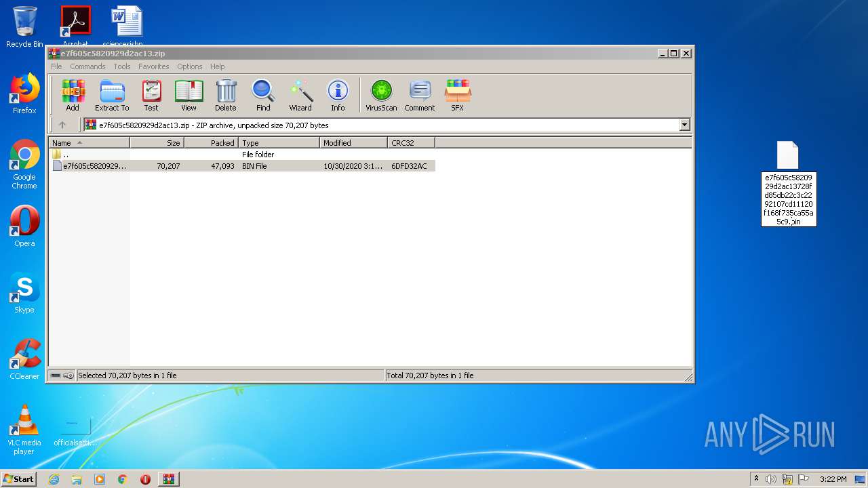
Task: Open the Options menu
Action: pyautogui.click(x=190, y=66)
